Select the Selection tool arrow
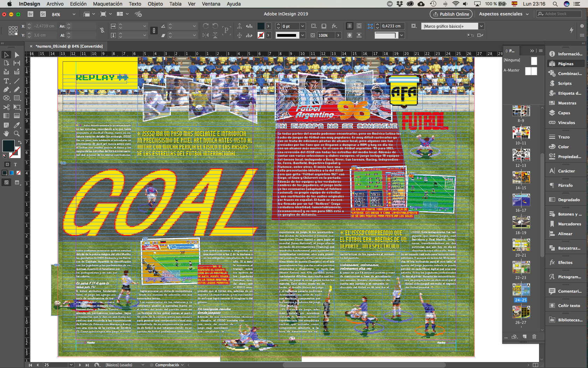 click(6, 55)
